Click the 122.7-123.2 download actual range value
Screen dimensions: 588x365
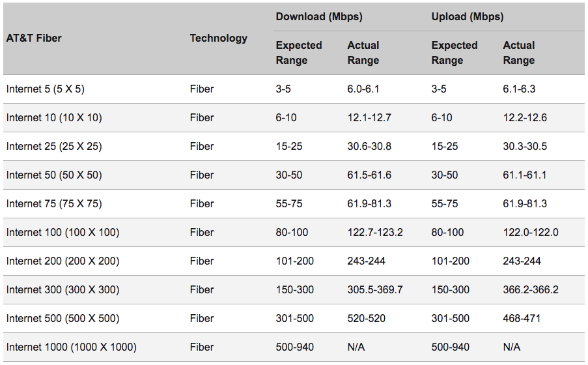(x=375, y=233)
